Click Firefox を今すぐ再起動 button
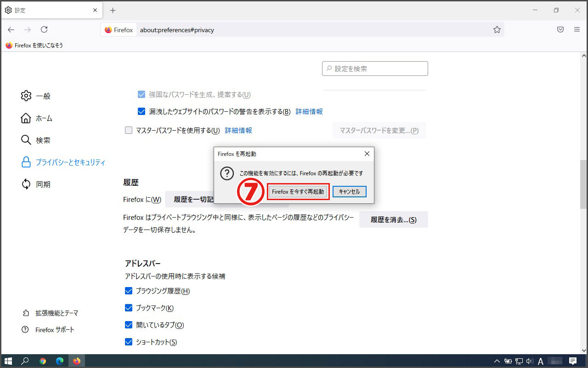This screenshot has height=368, width=588. 298,191
